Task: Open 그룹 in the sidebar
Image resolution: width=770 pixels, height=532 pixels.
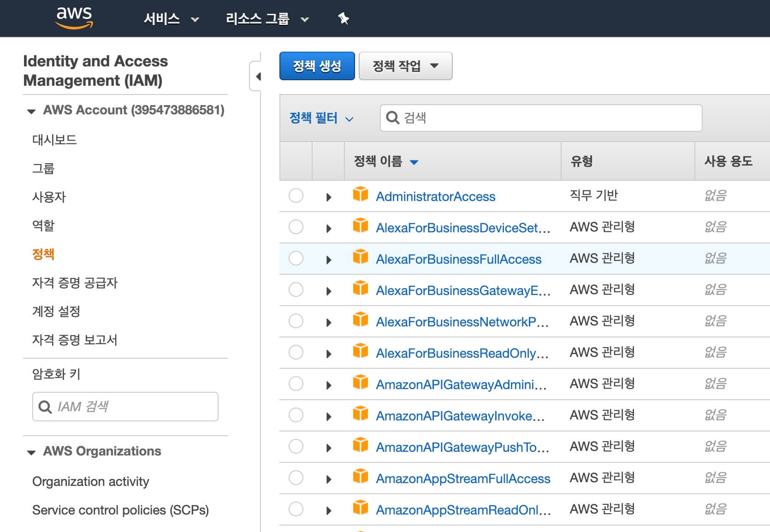Action: pos(43,168)
